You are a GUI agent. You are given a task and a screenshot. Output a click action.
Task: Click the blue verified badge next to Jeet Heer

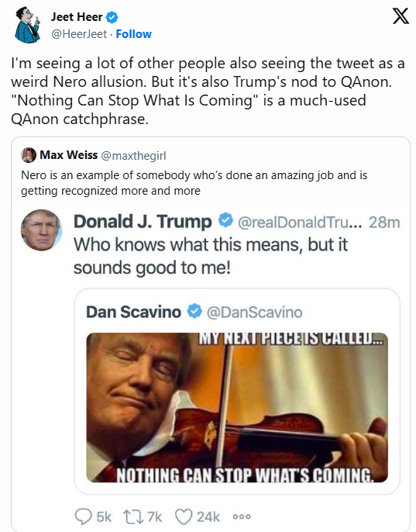[x=112, y=17]
